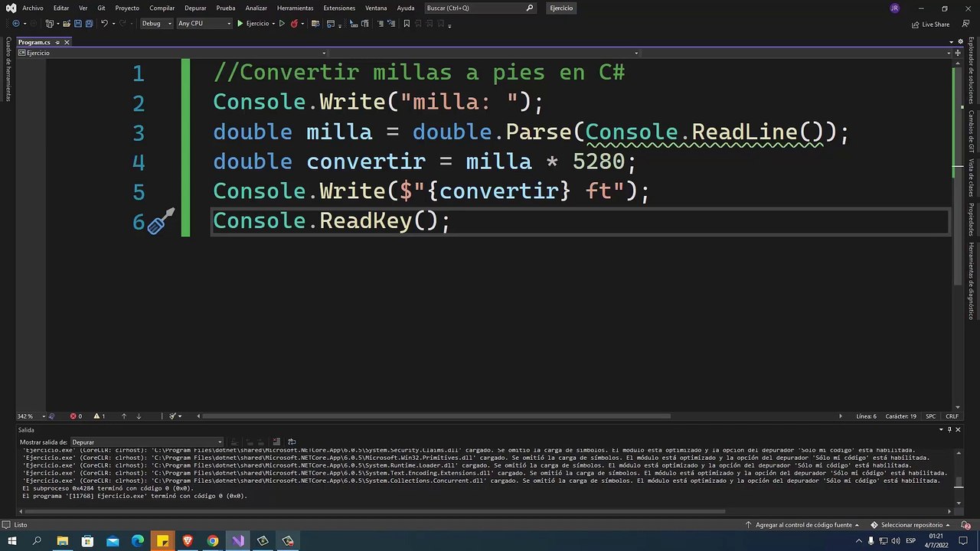Image resolution: width=980 pixels, height=551 pixels.
Task: Click the Windows Start button
Action: [x=11, y=541]
